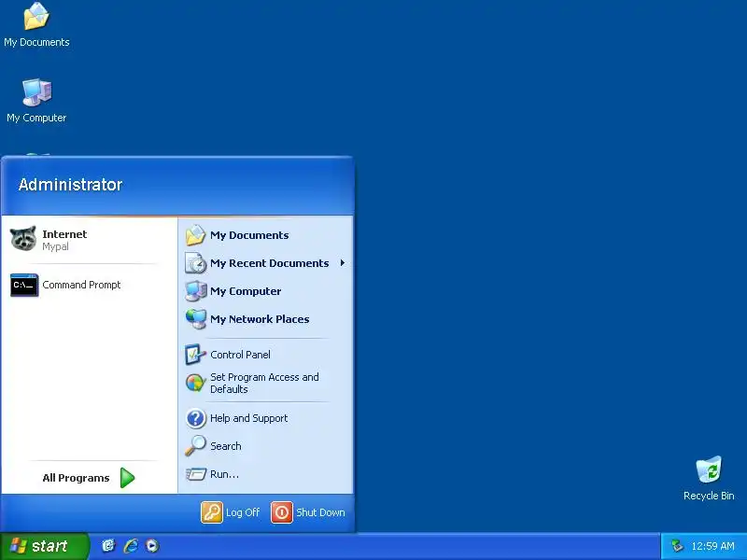Open the Mypal raccoon Internet icon

tap(23, 239)
